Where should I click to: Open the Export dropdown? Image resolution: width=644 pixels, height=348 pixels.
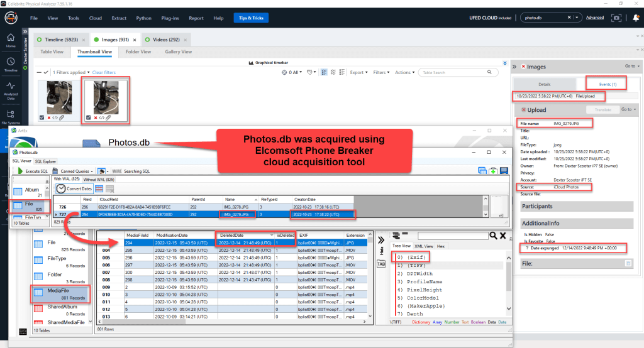pyautogui.click(x=359, y=72)
